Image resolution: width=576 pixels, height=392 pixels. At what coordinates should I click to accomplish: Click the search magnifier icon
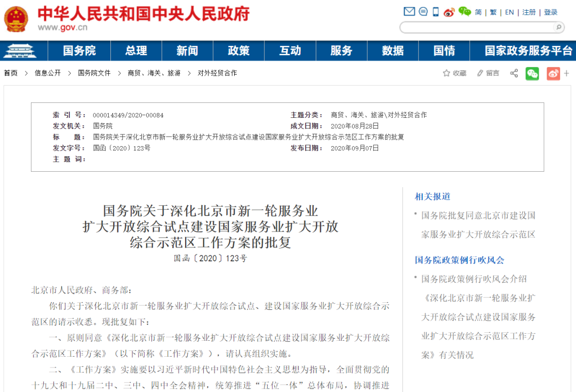coord(557,27)
